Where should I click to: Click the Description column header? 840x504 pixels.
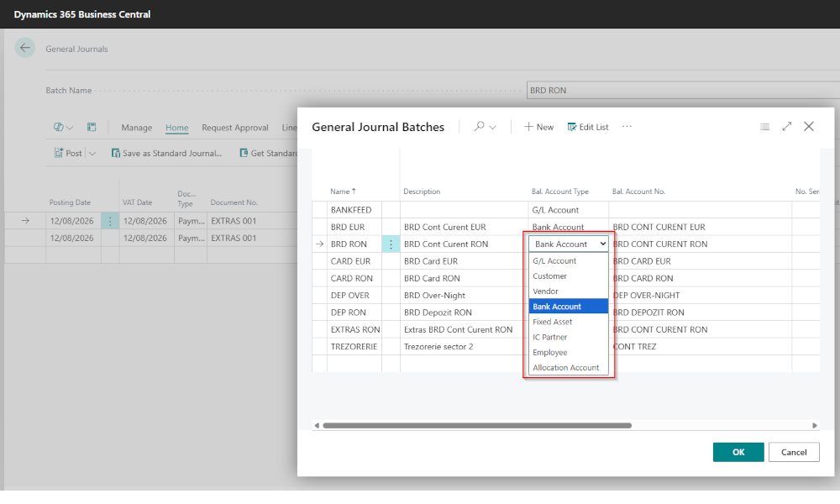click(x=422, y=192)
